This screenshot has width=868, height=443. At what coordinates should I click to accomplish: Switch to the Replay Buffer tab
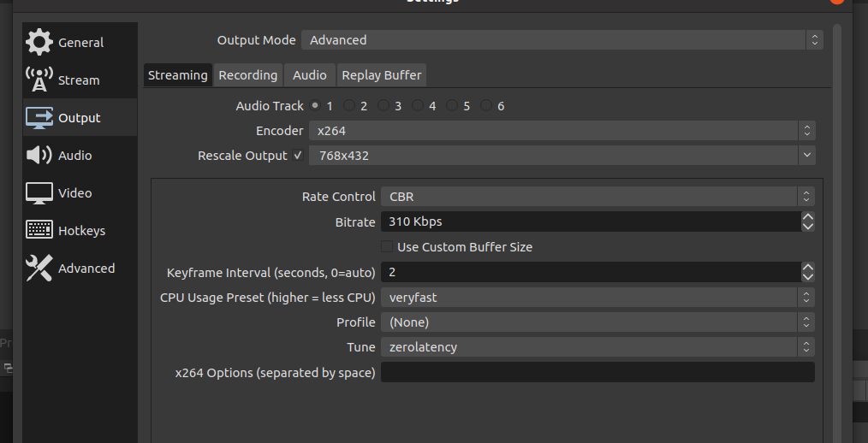point(382,75)
